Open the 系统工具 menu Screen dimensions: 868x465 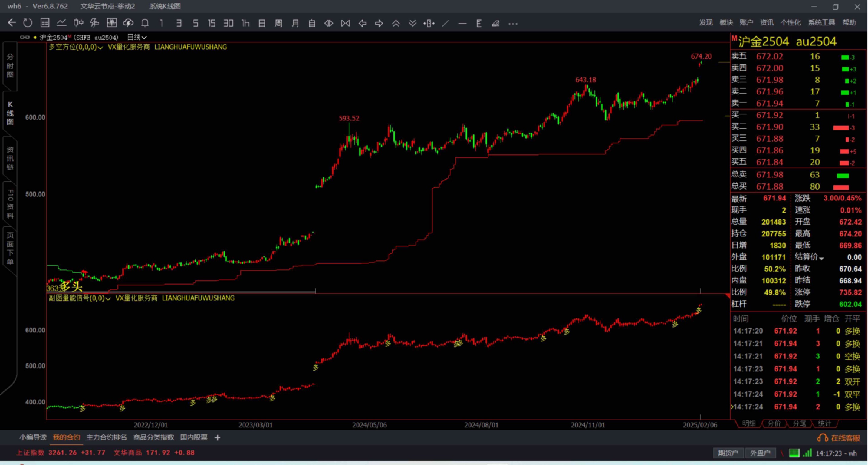pyautogui.click(x=821, y=23)
